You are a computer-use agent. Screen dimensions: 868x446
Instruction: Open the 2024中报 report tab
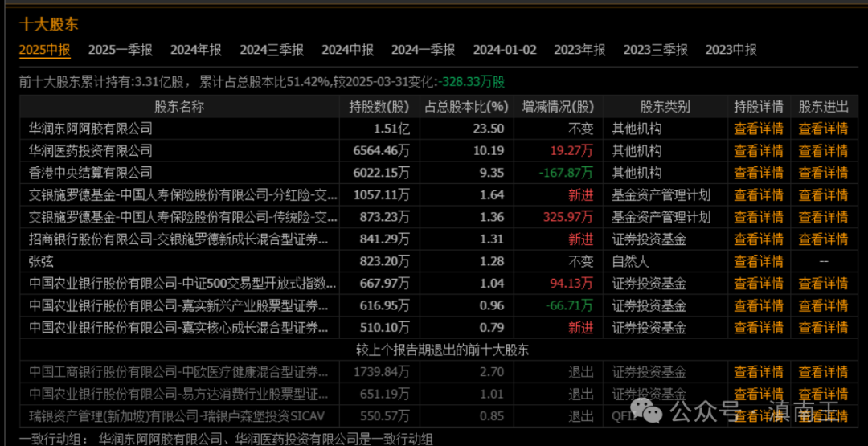(x=348, y=51)
